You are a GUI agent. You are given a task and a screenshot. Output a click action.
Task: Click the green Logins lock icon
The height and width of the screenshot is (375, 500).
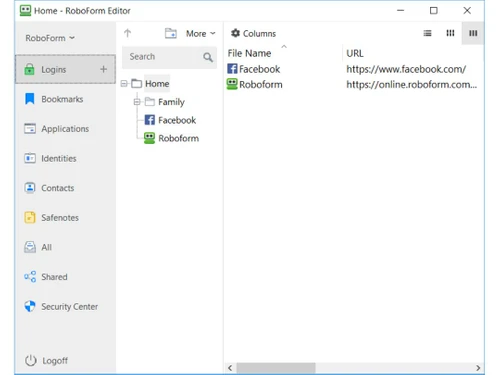tap(29, 69)
